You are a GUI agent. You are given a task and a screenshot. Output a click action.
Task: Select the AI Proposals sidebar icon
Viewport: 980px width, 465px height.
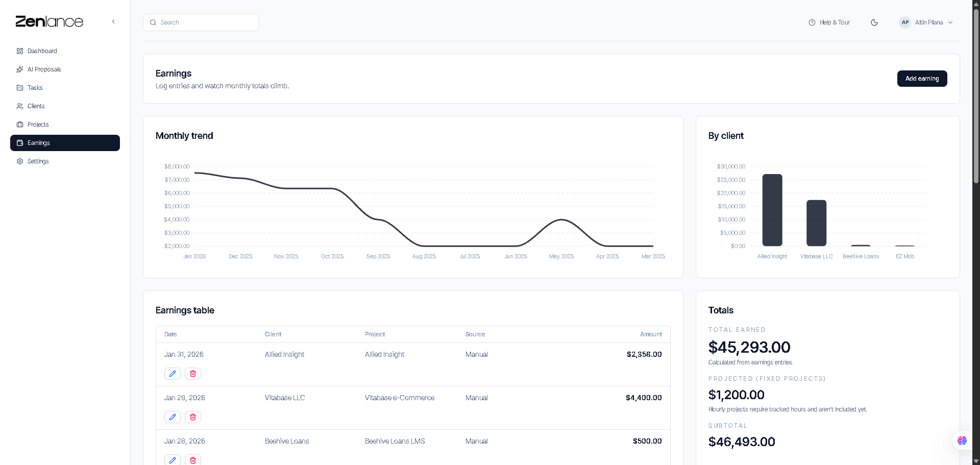tap(19, 69)
